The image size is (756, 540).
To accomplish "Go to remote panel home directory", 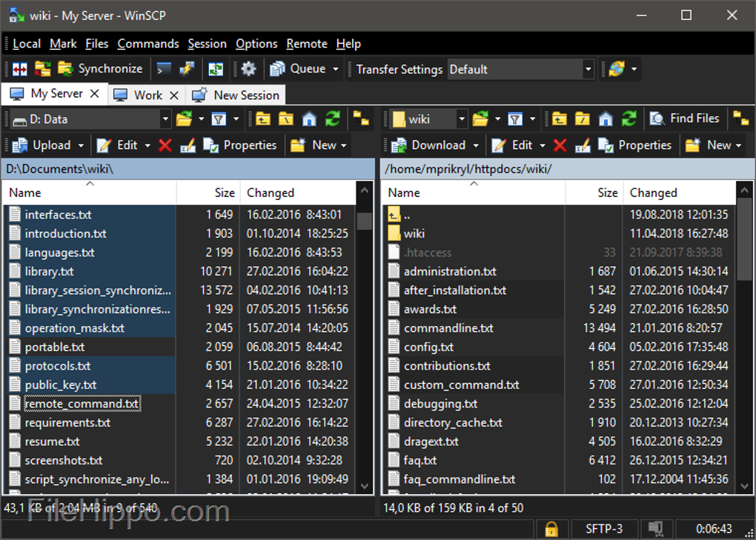I will coord(606,119).
